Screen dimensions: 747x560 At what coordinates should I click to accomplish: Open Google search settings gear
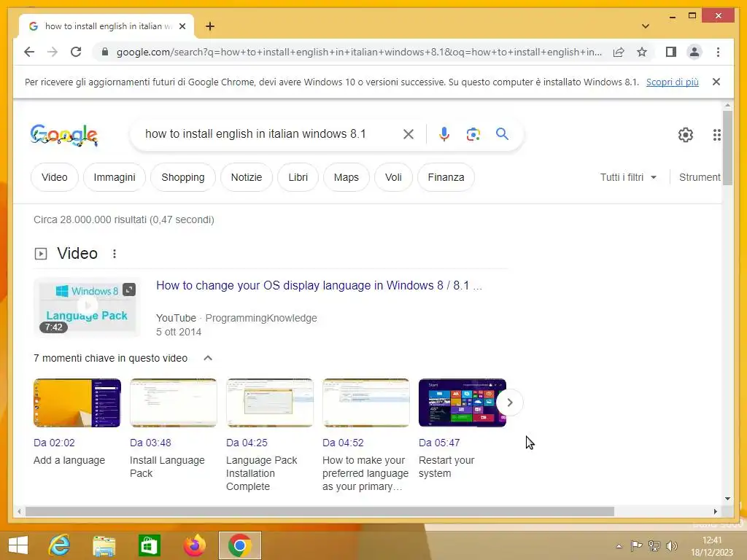(686, 135)
